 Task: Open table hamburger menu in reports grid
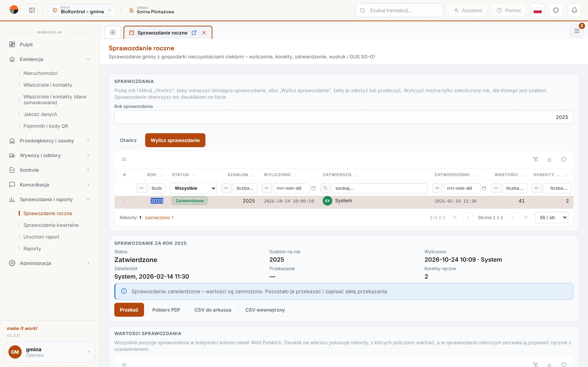pos(124,159)
